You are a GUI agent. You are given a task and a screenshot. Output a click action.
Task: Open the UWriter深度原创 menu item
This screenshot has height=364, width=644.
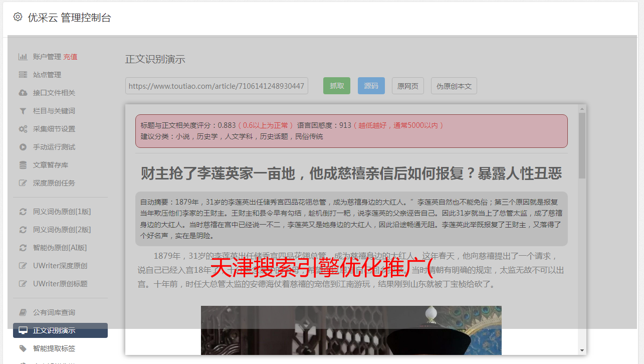60,266
